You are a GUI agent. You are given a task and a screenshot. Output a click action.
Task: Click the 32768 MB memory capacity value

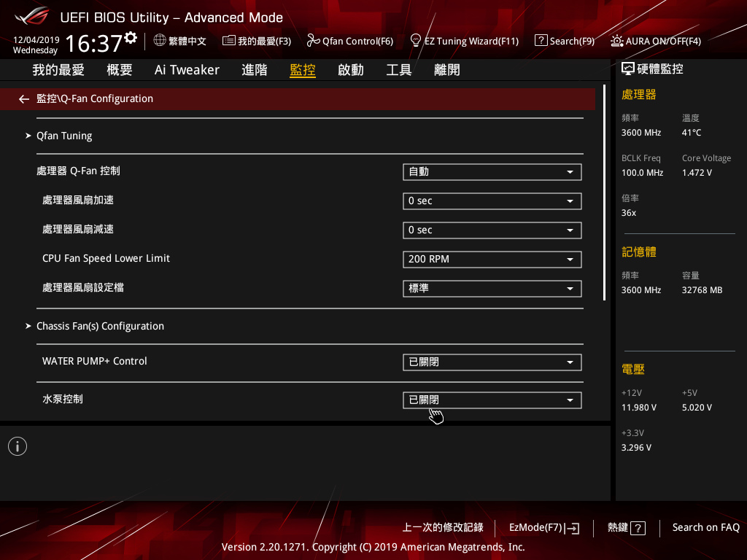[x=702, y=290]
